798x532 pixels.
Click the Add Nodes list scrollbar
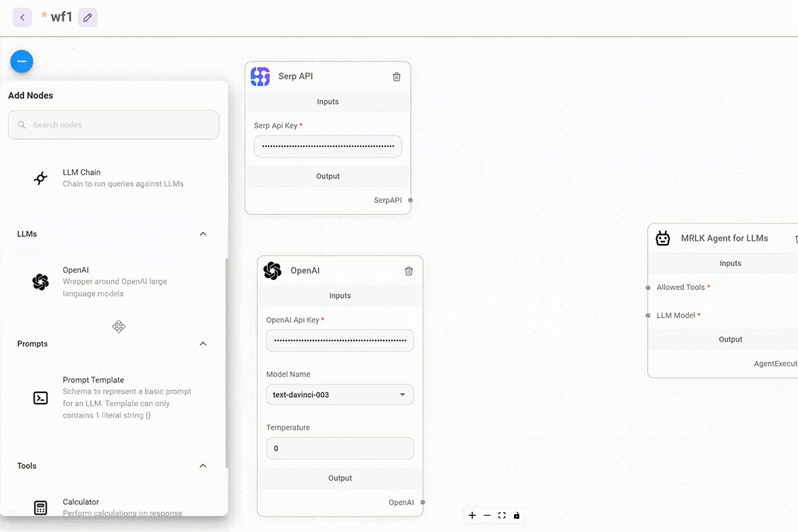point(227,363)
